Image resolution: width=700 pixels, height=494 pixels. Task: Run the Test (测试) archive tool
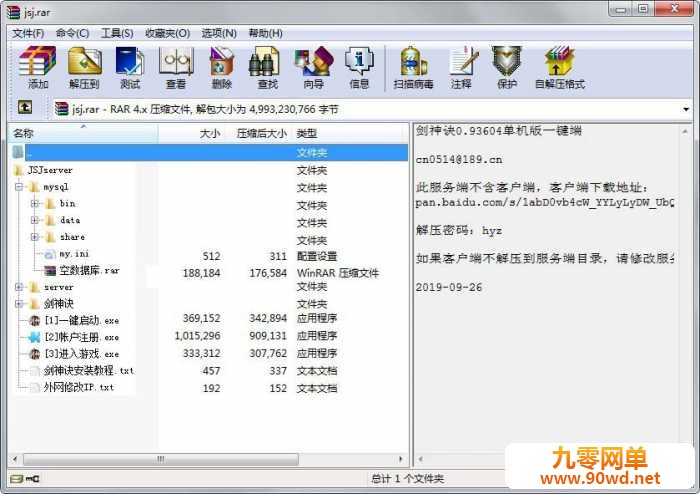[x=130, y=68]
